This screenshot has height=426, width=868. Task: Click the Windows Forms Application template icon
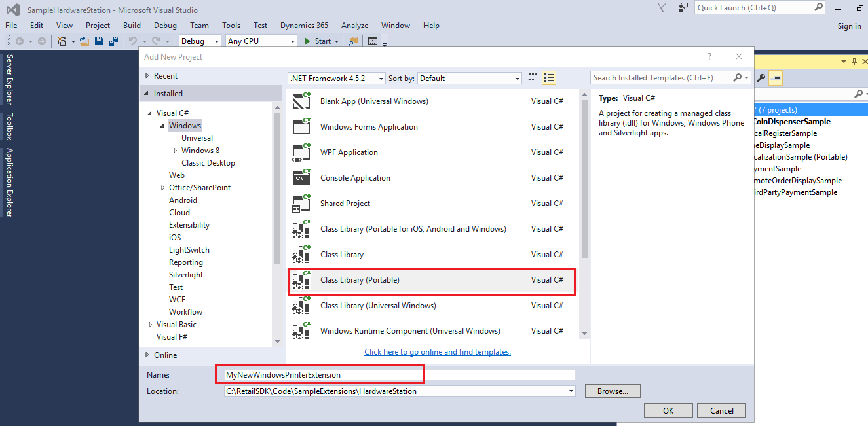[301, 126]
